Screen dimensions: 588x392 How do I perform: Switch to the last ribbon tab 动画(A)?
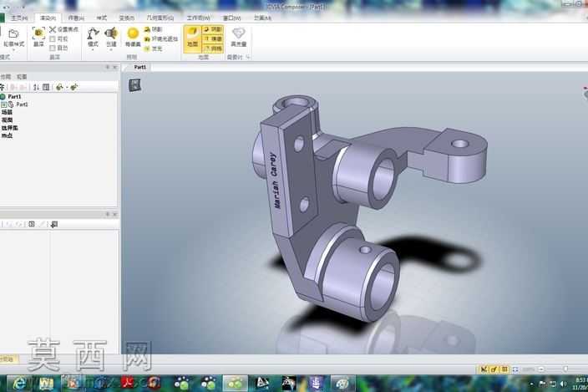(262, 18)
